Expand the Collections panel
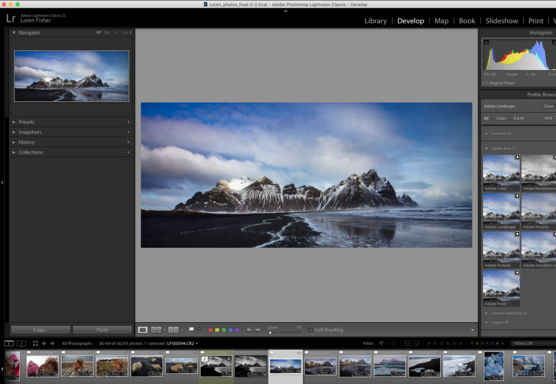556x384 pixels. pyautogui.click(x=13, y=152)
